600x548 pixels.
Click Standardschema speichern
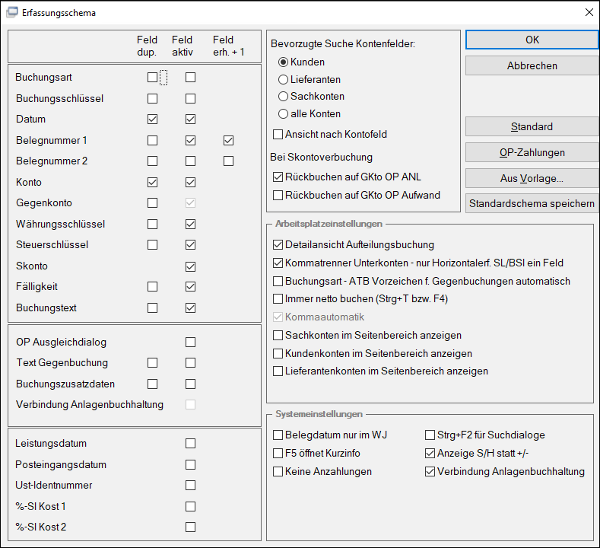tap(532, 203)
